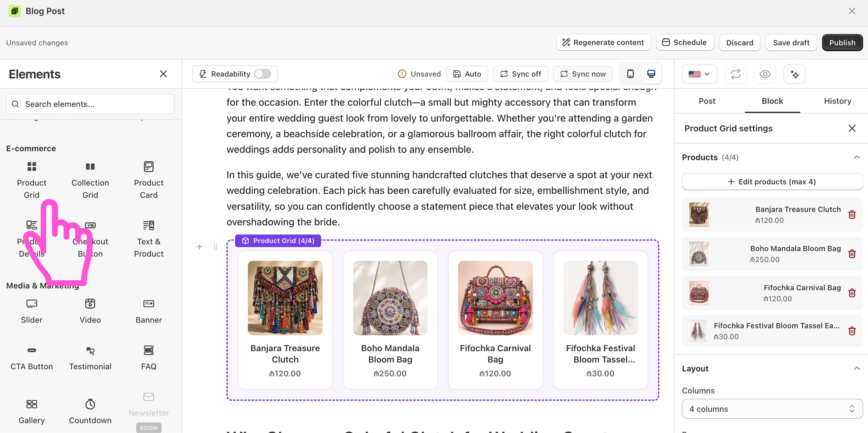Delete Boho Mandala Bloom Bag from list
The height and width of the screenshot is (433, 868).
click(852, 254)
